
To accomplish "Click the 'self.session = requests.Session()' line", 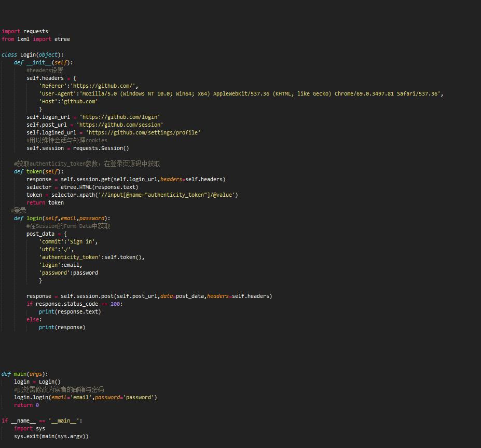I will coord(78,148).
